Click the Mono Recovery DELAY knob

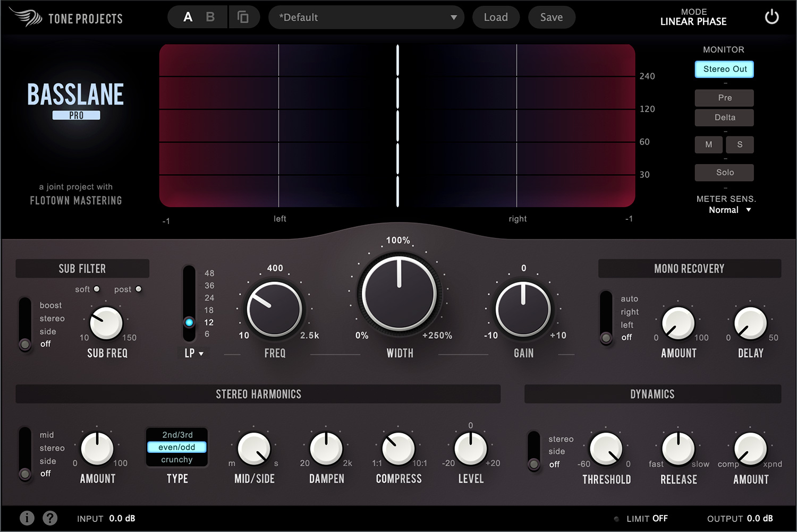(750, 323)
